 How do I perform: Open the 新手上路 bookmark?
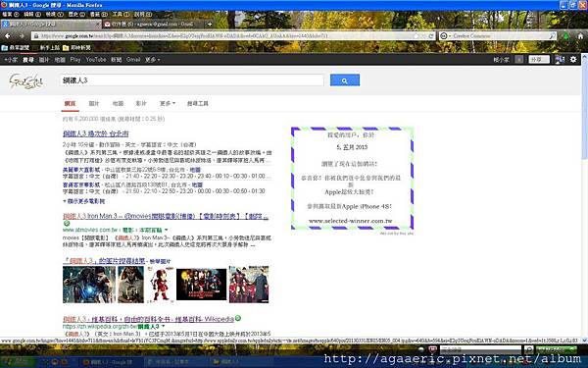pyautogui.click(x=50, y=48)
